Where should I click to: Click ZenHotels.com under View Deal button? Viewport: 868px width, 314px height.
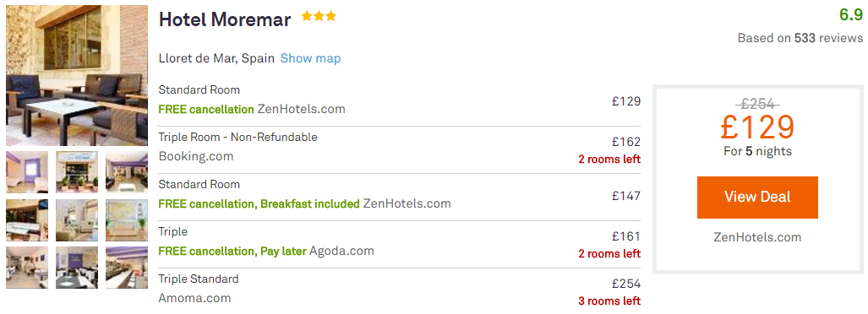pos(757,237)
